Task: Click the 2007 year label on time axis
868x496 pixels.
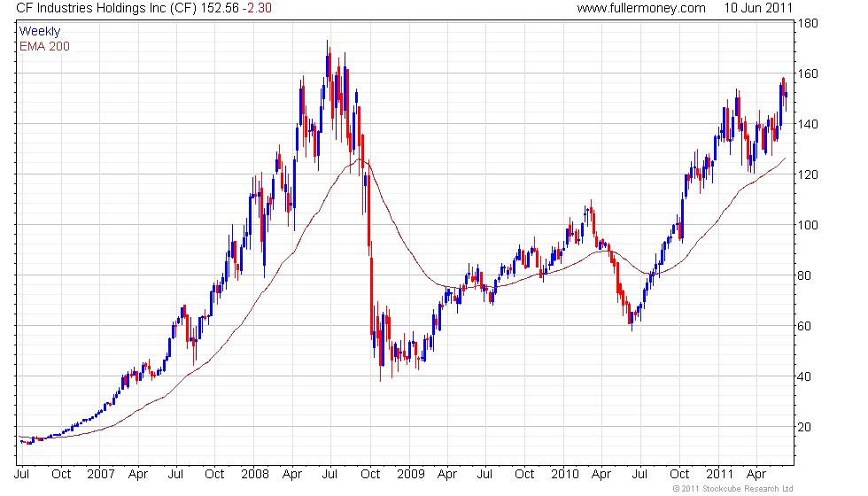Action: (x=101, y=474)
